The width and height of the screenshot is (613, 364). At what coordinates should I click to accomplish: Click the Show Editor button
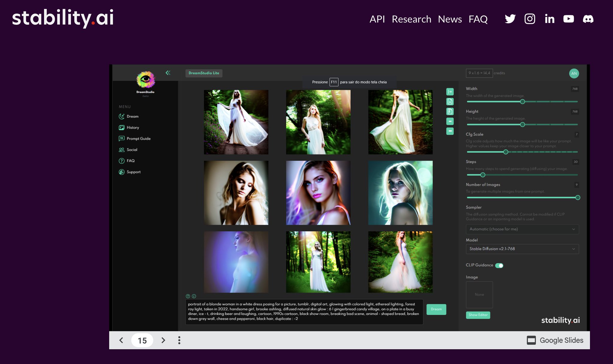(478, 315)
